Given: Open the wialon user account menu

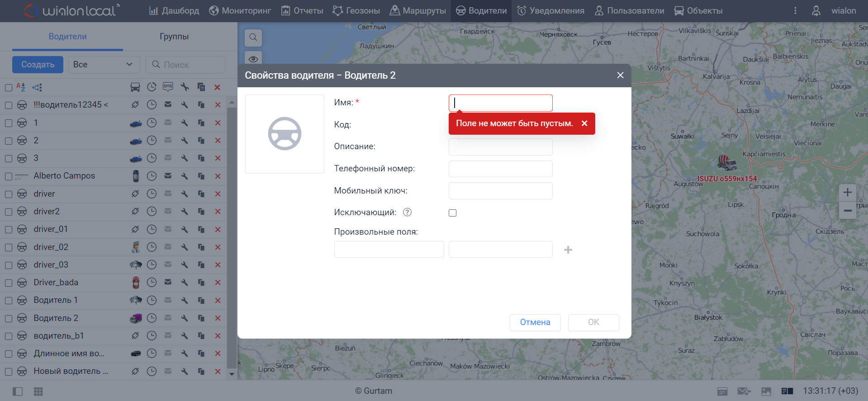Looking at the screenshot, I should [x=834, y=11].
